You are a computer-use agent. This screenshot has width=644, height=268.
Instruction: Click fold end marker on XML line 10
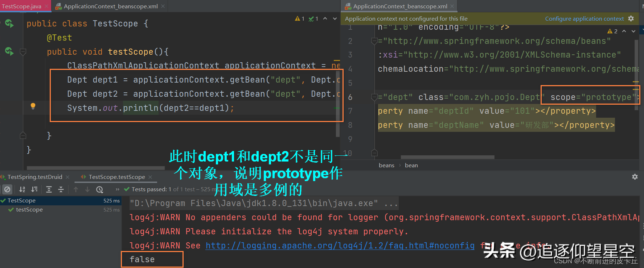click(374, 153)
